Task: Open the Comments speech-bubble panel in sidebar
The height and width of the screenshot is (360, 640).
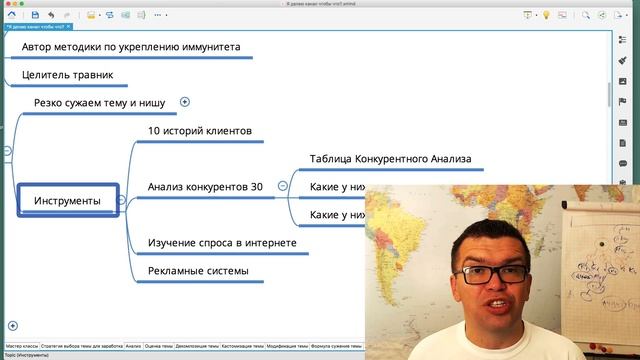Action: point(622,163)
